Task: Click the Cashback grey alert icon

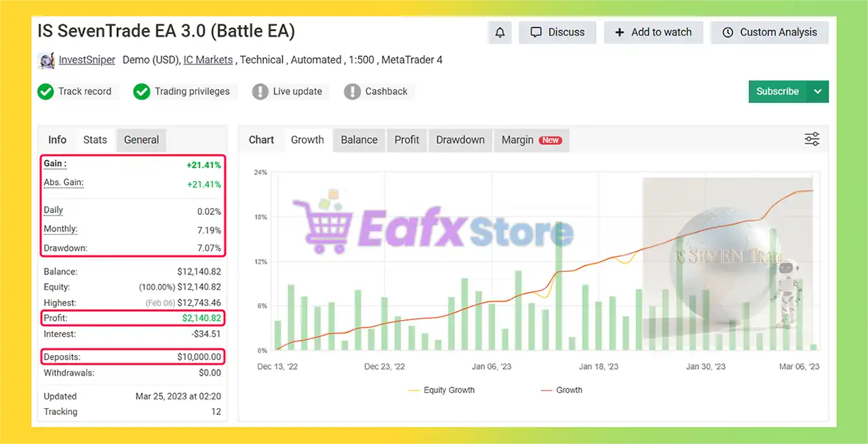Action: point(352,92)
